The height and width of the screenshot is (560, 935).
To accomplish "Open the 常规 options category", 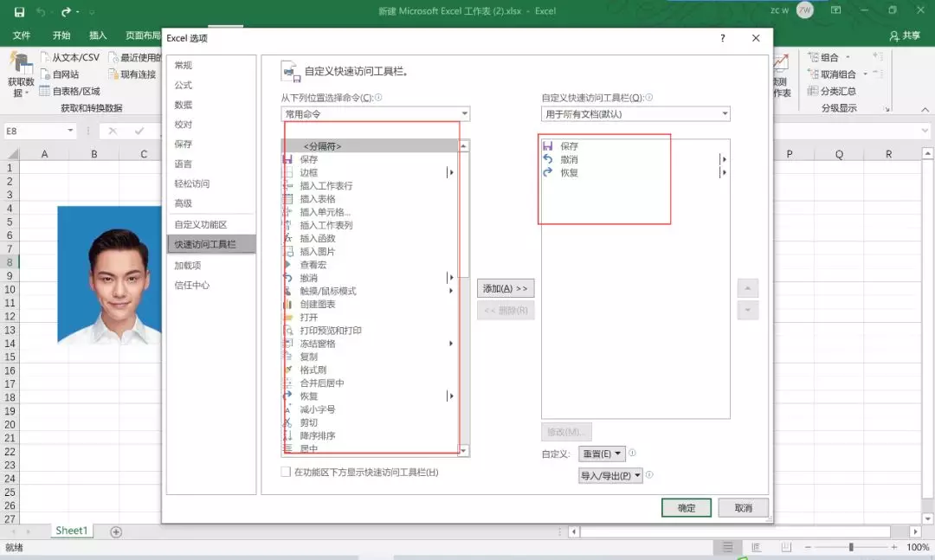I will click(x=211, y=65).
